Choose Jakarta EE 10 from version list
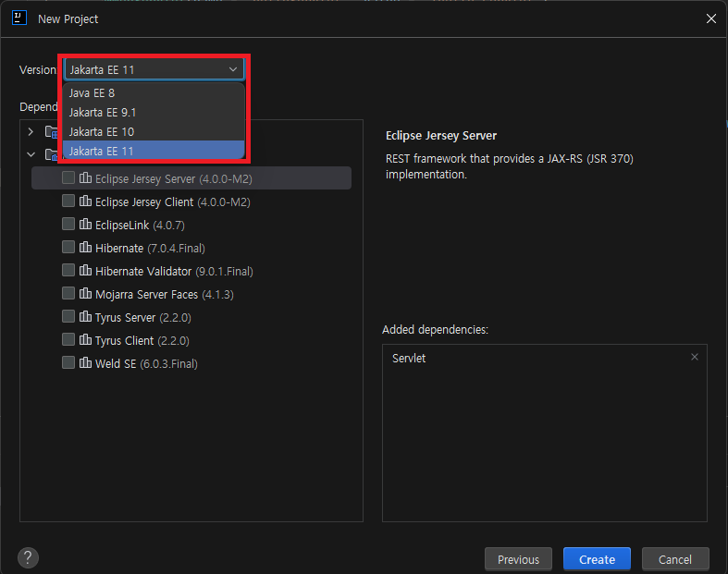This screenshot has width=728, height=574. pos(154,132)
